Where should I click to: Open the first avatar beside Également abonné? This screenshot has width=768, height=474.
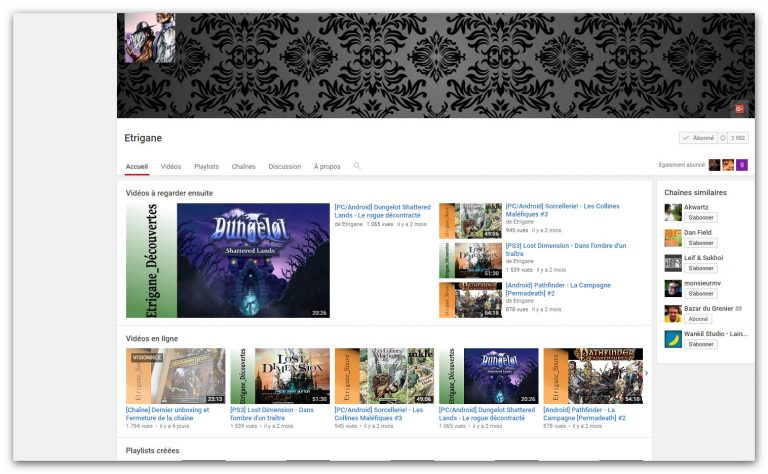pos(714,165)
